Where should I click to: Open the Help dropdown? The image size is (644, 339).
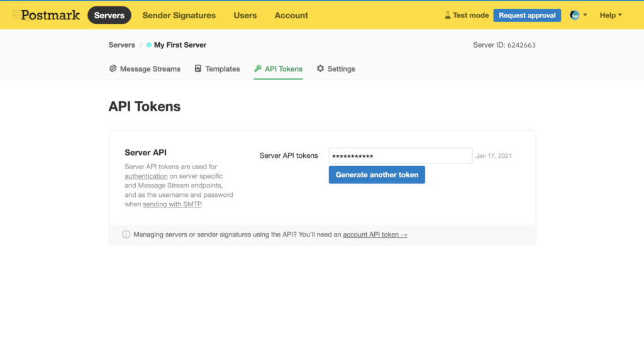tap(611, 15)
